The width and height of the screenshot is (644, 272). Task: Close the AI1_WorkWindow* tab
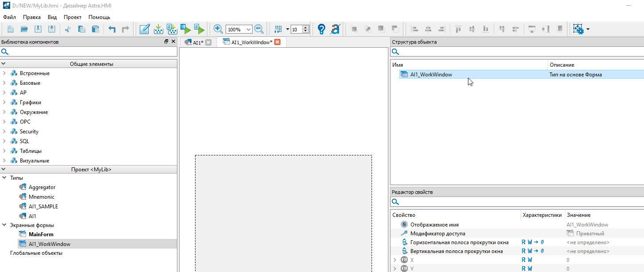point(277,42)
